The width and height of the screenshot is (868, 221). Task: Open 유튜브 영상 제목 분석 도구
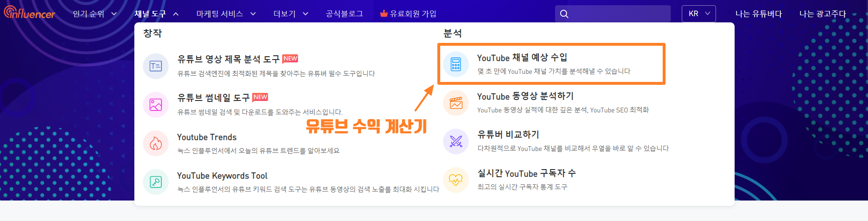click(x=228, y=59)
